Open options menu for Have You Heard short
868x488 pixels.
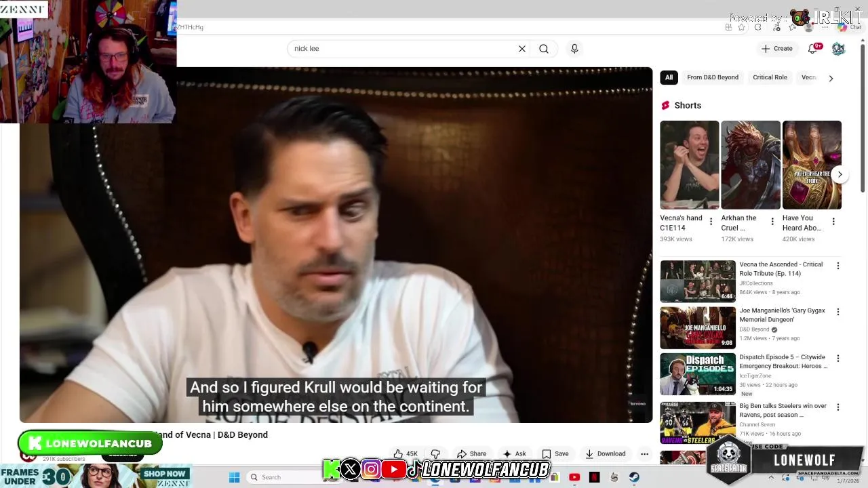[x=833, y=222]
